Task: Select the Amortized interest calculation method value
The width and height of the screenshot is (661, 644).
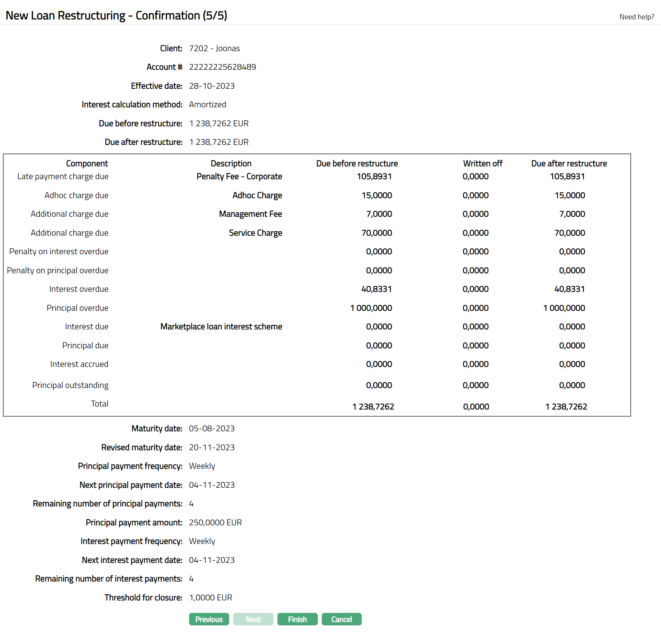Action: click(x=207, y=104)
